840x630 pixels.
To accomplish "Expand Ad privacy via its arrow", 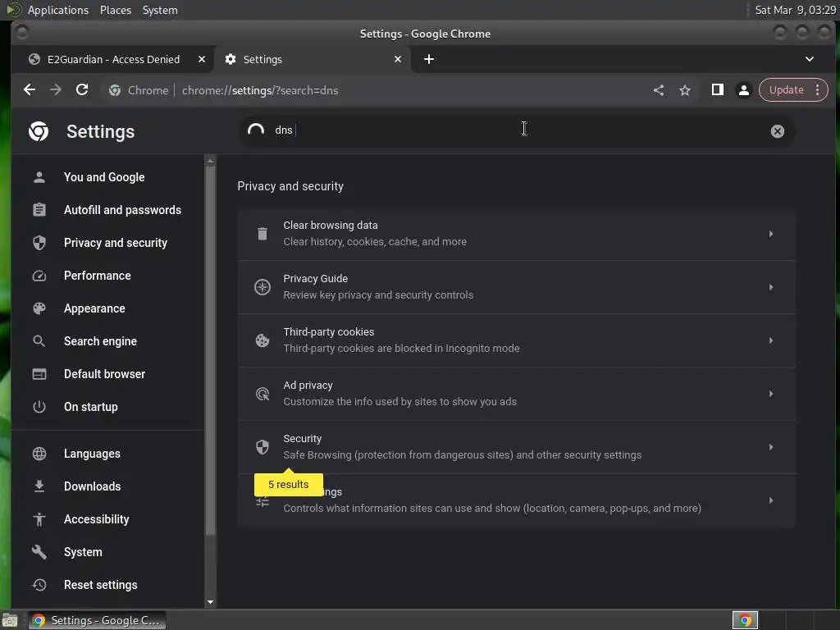I will click(771, 394).
